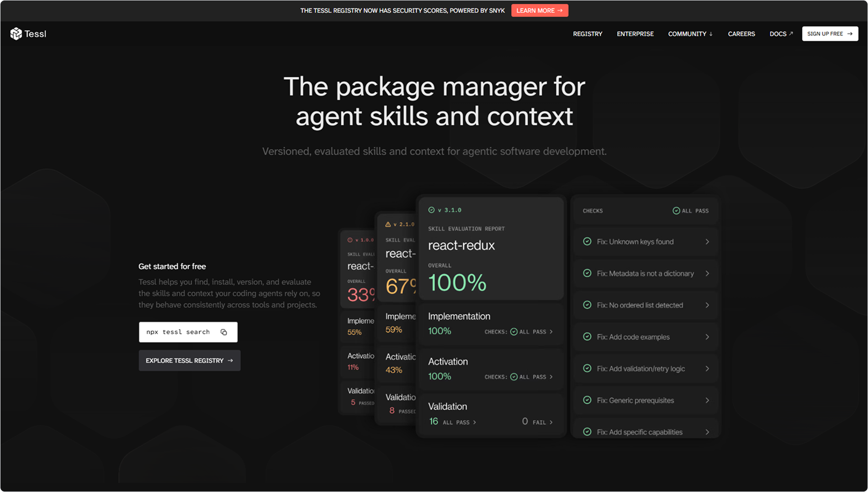Screen dimensions: 868x492
Task: Expand Fix: Metadata is not a dictionary
Action: point(707,273)
